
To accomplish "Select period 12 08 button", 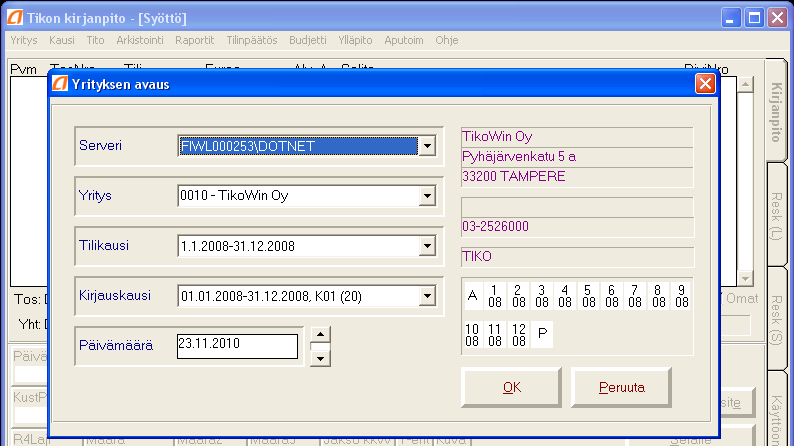I will pos(519,335).
